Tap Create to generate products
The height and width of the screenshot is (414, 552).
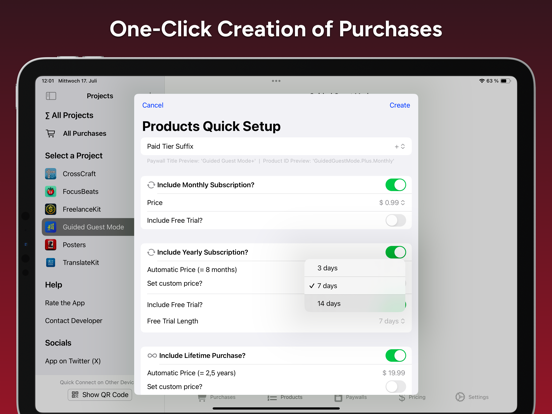click(x=400, y=105)
